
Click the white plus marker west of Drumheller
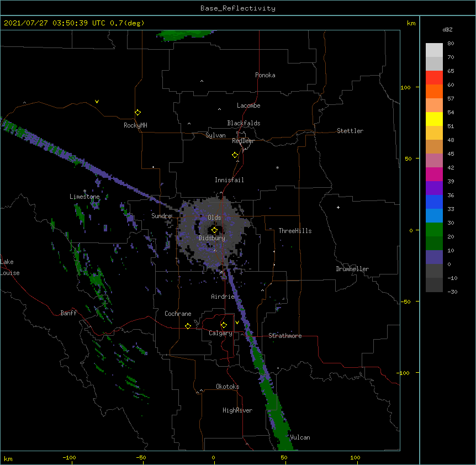pos(338,207)
